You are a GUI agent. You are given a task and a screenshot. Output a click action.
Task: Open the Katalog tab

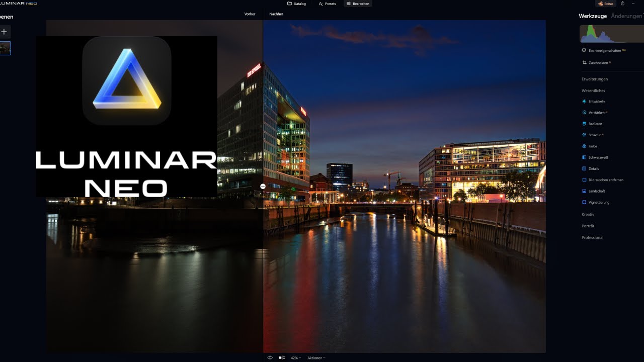pos(296,4)
